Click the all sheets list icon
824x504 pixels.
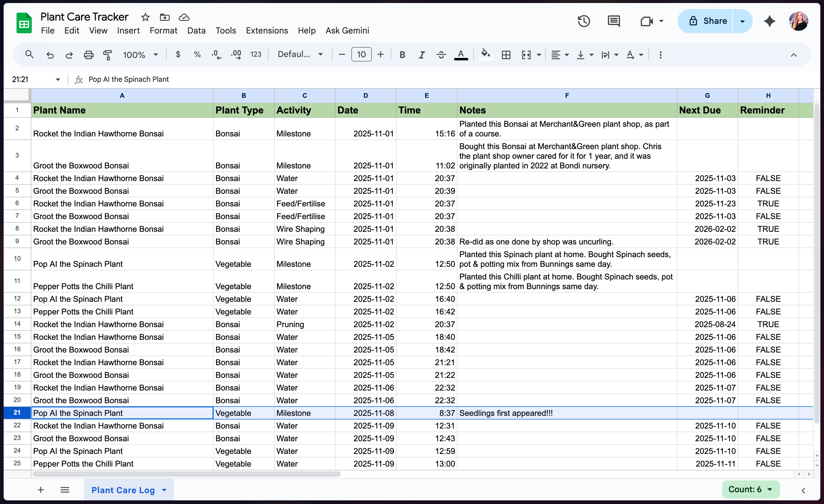click(x=65, y=490)
